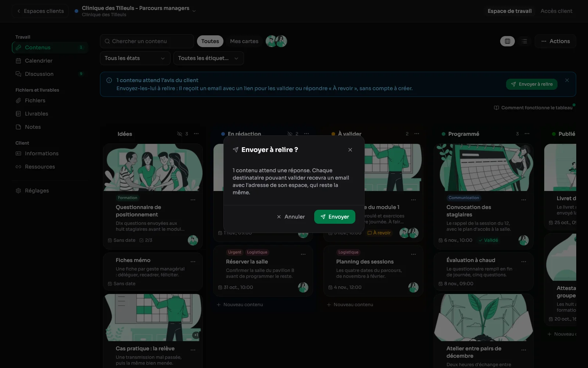Open Livrables section icon
The height and width of the screenshot is (368, 588).
(18, 114)
